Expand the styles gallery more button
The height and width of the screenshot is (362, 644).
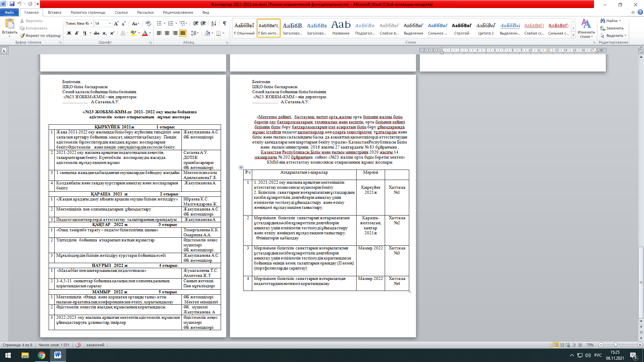574,35
